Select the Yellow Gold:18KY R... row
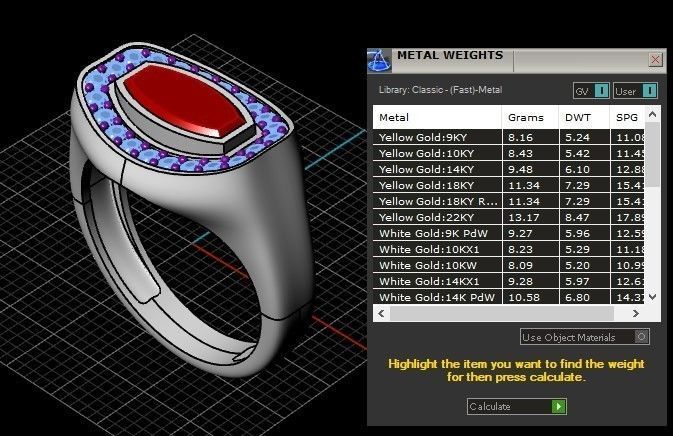This screenshot has height=436, width=673. (509, 201)
